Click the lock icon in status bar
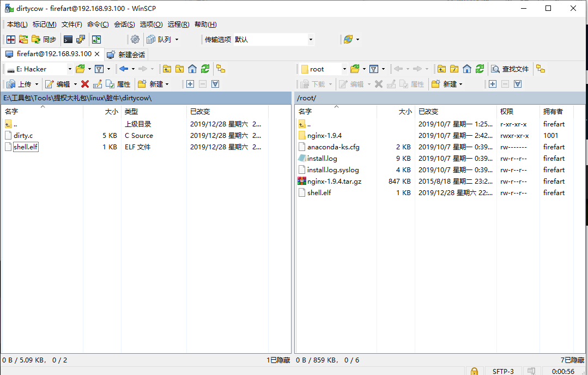This screenshot has width=588, height=375. click(x=474, y=371)
